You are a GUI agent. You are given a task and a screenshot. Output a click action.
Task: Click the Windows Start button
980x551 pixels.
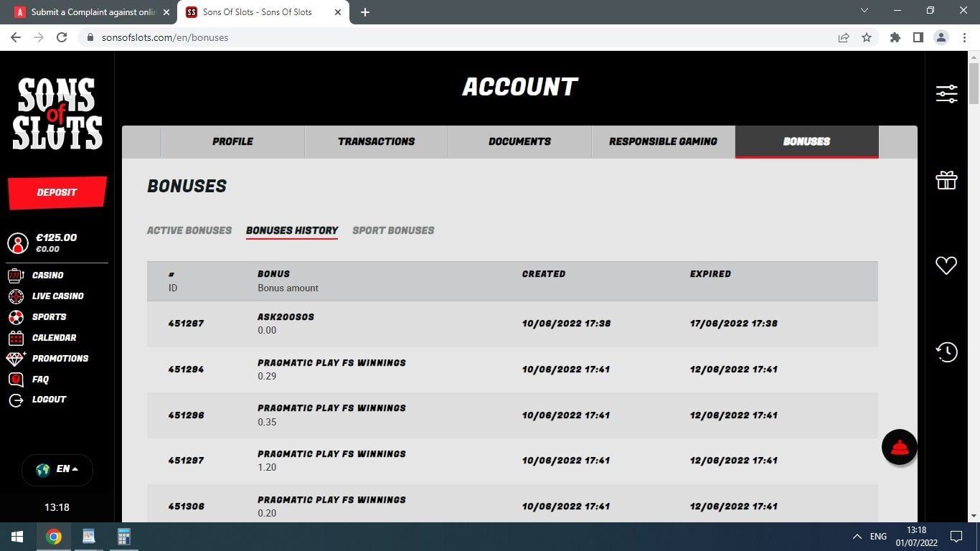17,537
